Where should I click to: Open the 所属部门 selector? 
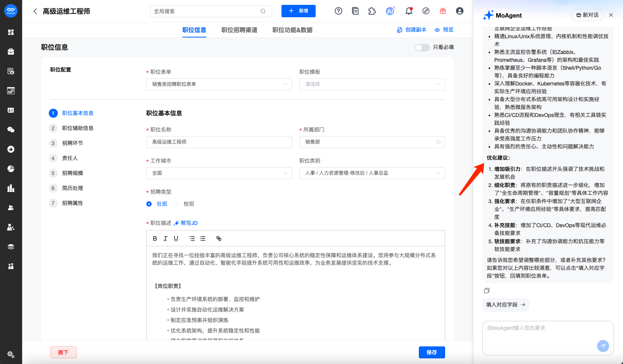(372, 142)
